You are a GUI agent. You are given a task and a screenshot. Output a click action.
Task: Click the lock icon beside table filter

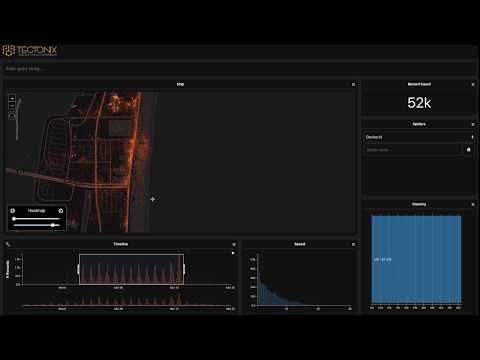[x=469, y=150]
